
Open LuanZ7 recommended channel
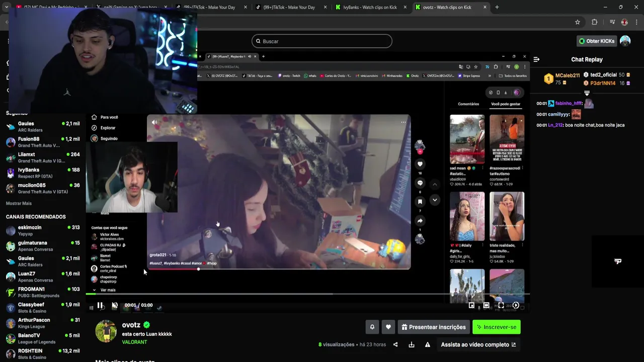(43, 277)
